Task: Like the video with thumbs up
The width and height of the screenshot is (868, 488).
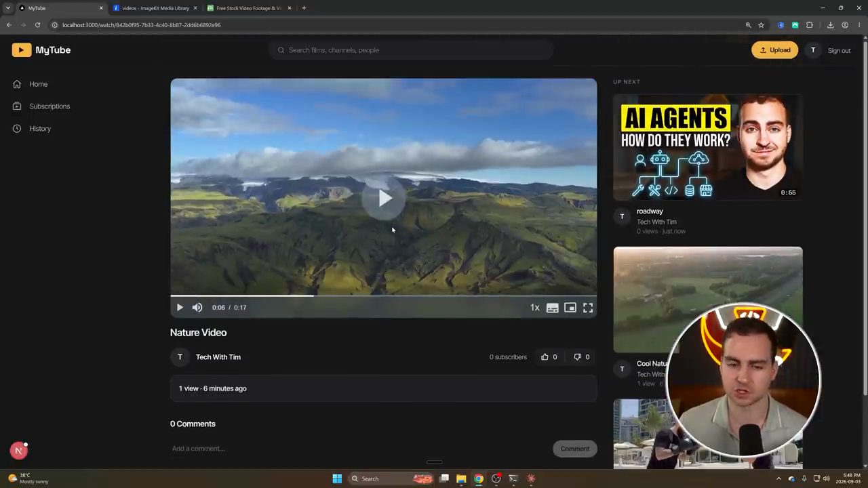Action: click(549, 357)
